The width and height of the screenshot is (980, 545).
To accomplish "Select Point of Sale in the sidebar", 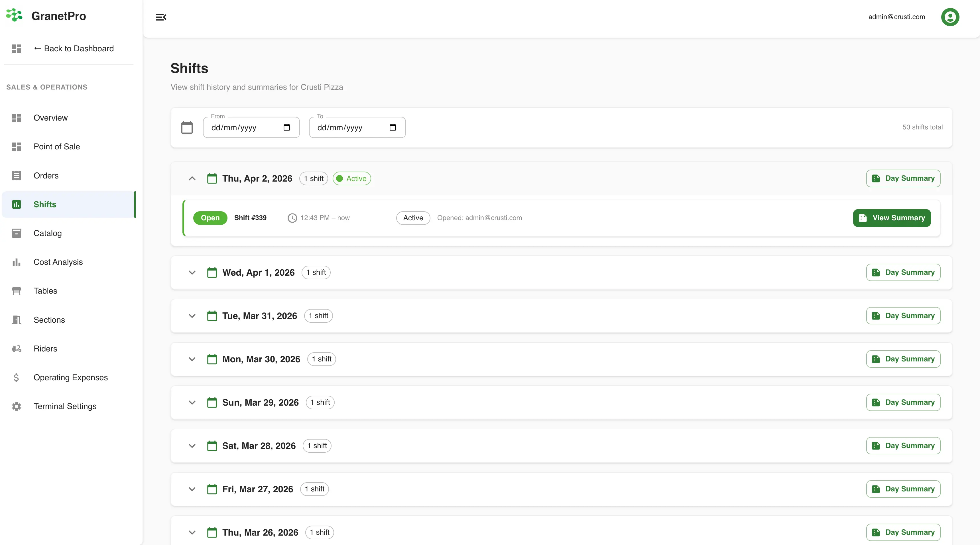I will [x=57, y=147].
